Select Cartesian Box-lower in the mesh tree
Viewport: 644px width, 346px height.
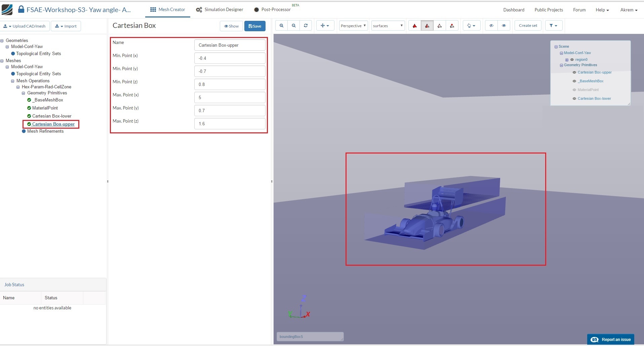[x=52, y=116]
